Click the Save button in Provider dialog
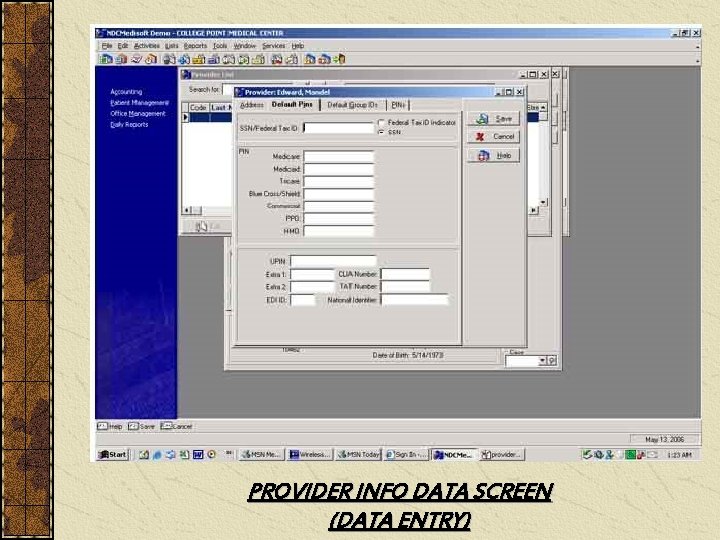720x540 pixels. [x=494, y=119]
